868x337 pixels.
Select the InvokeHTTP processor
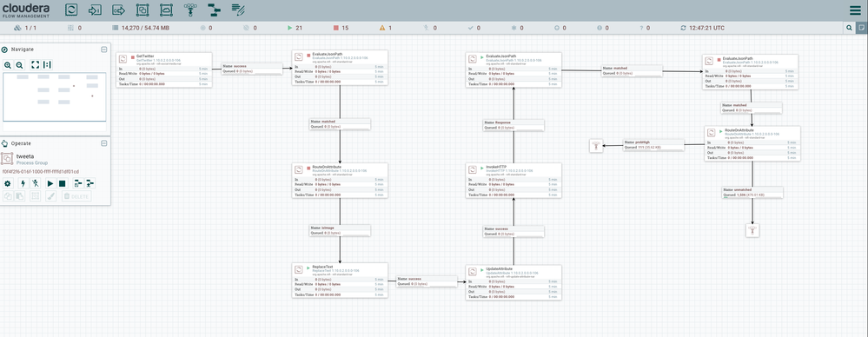tap(514, 181)
